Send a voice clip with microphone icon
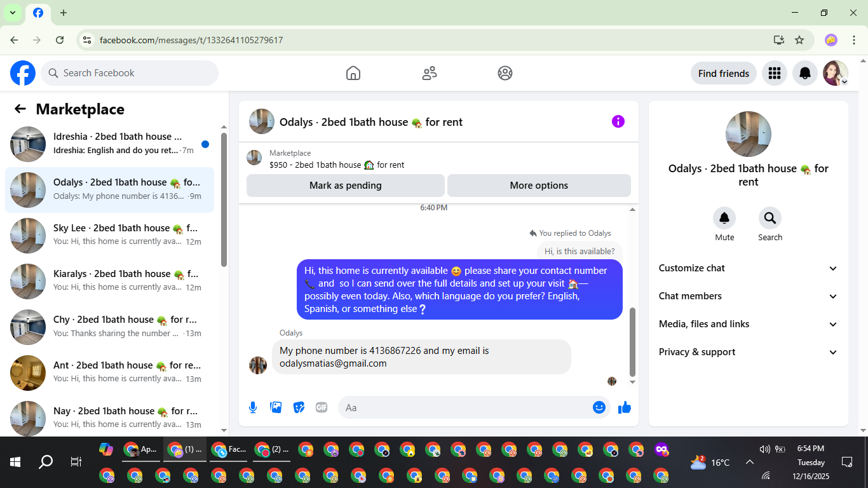The height and width of the screenshot is (488, 868). (253, 407)
